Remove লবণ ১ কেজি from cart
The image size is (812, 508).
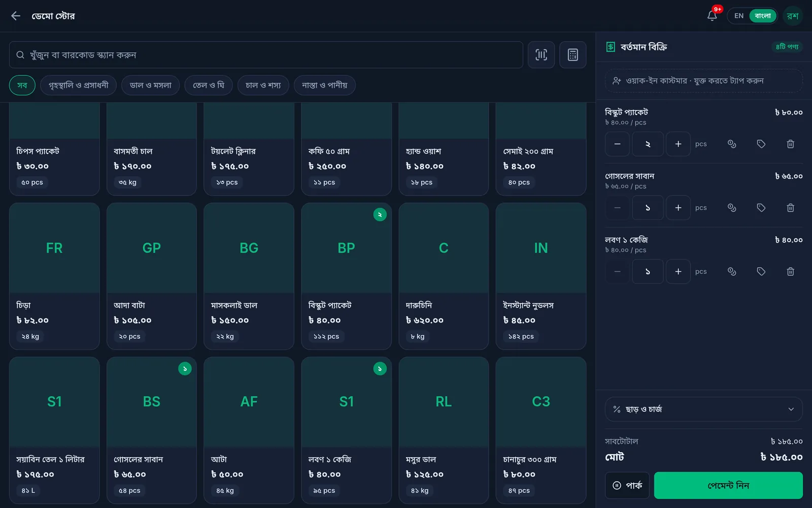(x=790, y=272)
